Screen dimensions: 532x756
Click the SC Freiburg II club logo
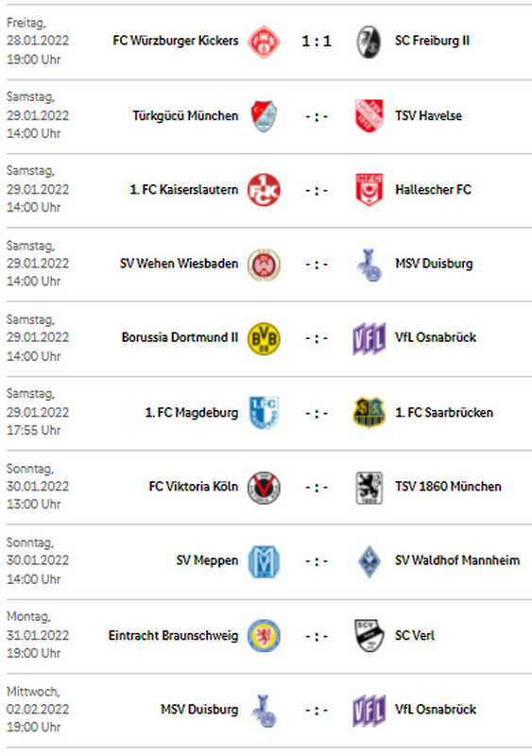(369, 42)
